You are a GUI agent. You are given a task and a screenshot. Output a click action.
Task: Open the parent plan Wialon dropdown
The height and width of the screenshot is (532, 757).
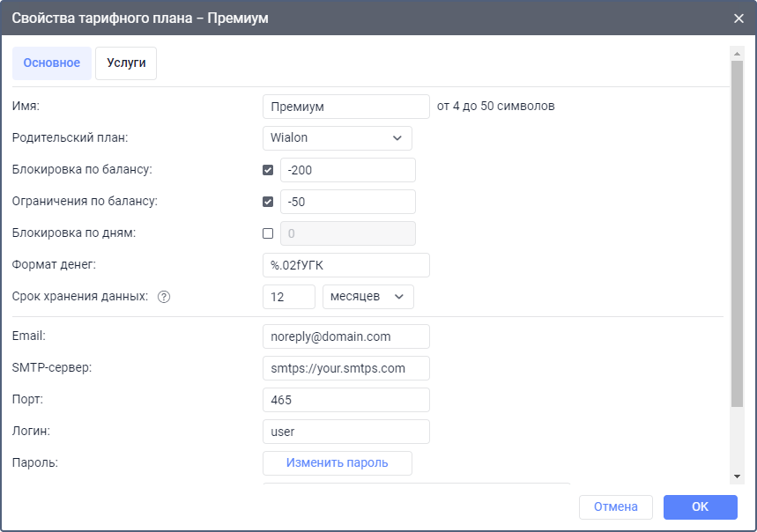(x=337, y=138)
